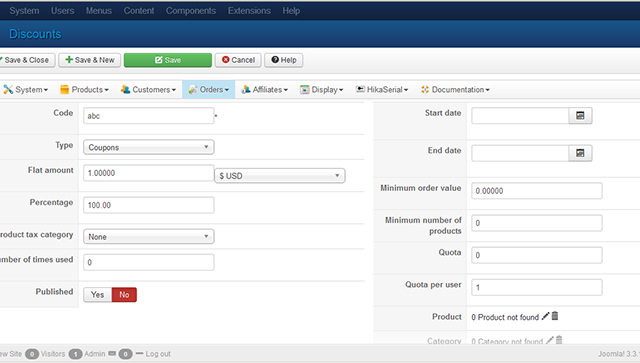This screenshot has width=640, height=363.
Task: Open the Menus top menu
Action: point(99,11)
